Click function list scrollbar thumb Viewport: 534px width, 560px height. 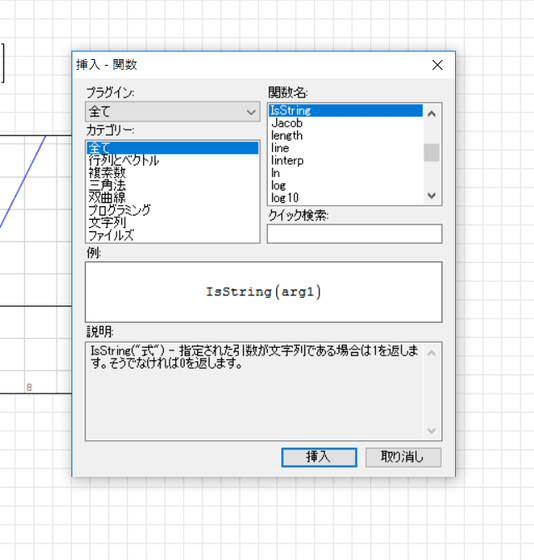pyautogui.click(x=431, y=152)
